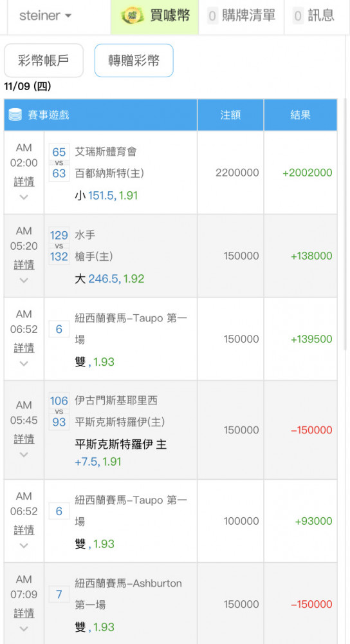Expand details chevron for 水手 vs 槍手 game
350x644 pixels.
point(24,280)
